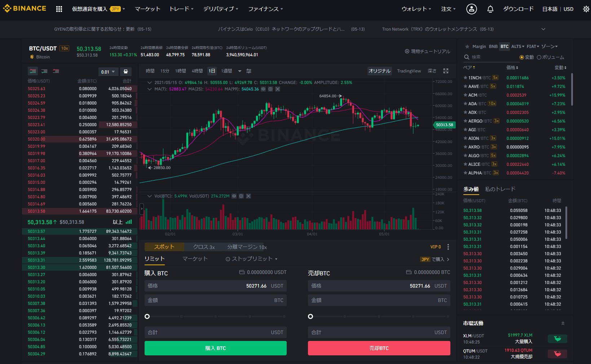Select the クロス 3x tab
The image size is (591, 364).
coord(204,247)
